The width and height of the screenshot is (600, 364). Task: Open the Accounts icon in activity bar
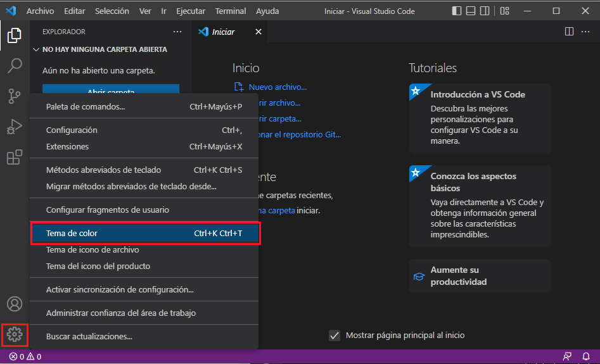tap(15, 304)
